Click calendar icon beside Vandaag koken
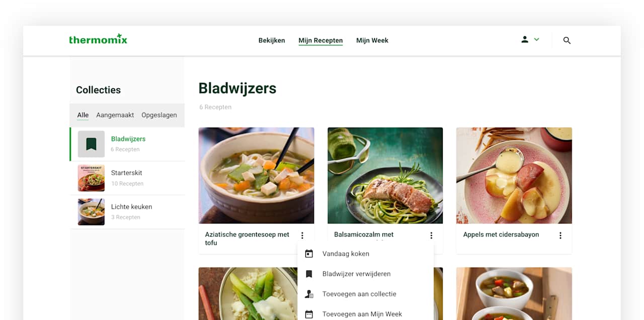The width and height of the screenshot is (644, 320). pos(309,254)
